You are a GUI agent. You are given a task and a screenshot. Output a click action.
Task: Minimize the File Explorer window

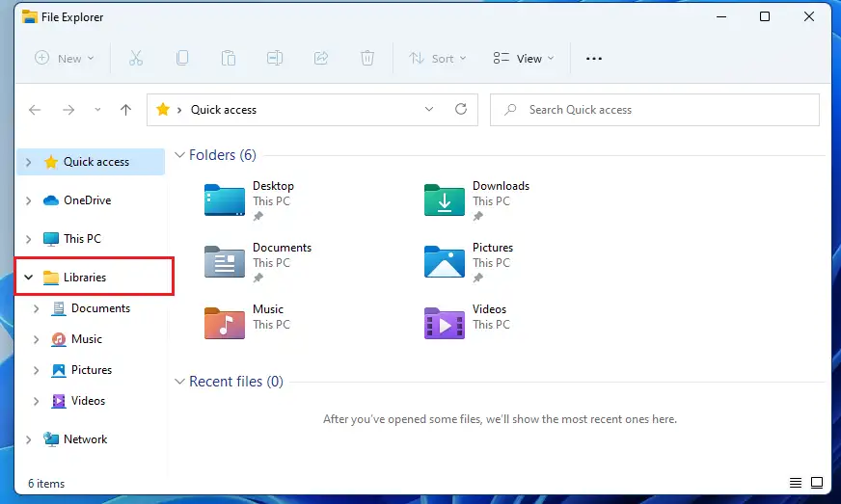(x=721, y=16)
